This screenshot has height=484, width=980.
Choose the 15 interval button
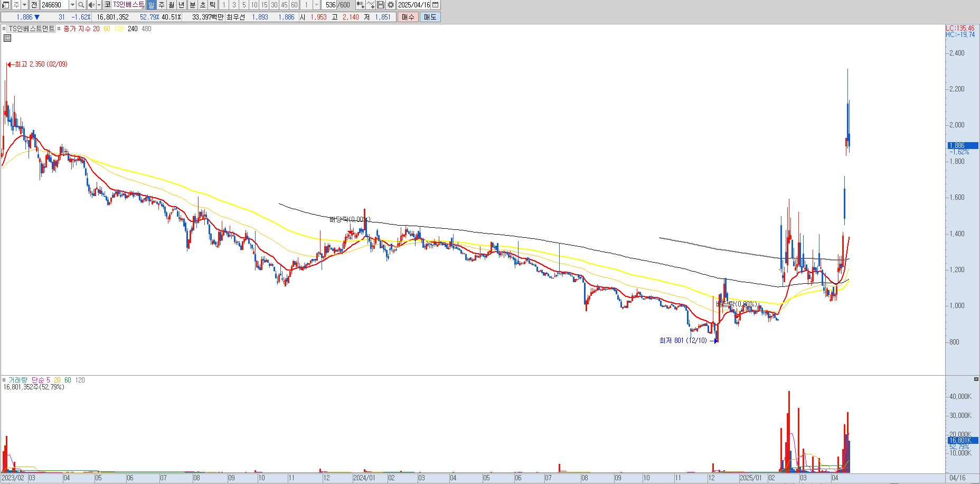[x=264, y=5]
